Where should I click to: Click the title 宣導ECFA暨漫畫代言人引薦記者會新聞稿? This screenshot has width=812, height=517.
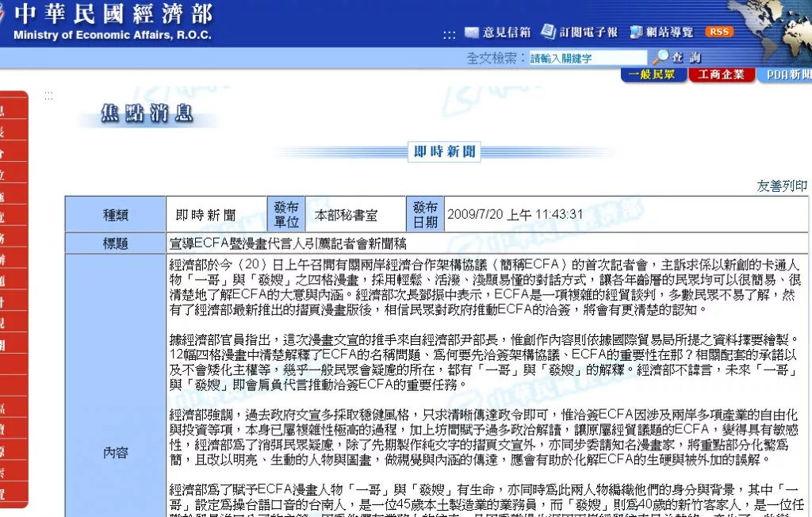click(x=288, y=243)
